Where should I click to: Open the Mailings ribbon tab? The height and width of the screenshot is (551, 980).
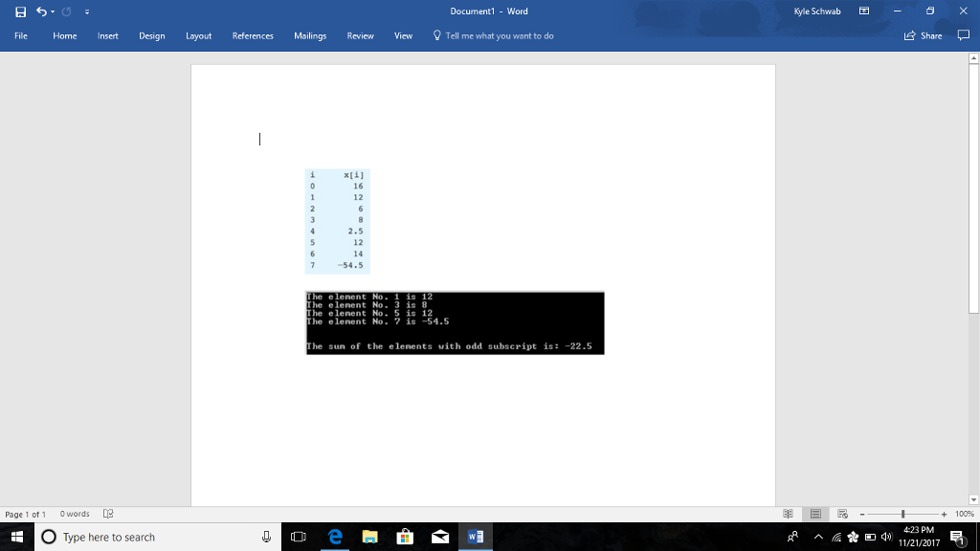pos(309,35)
